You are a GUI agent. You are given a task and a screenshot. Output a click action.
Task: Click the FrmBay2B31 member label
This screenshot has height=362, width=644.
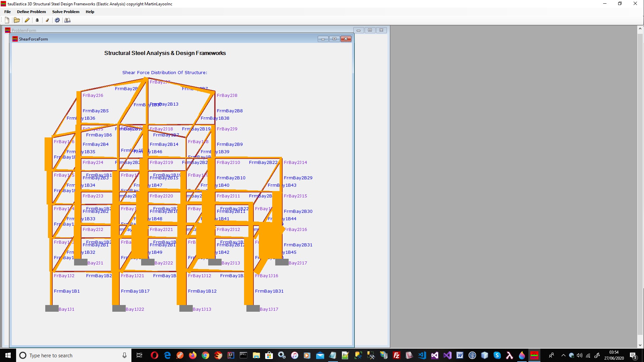[x=298, y=245]
